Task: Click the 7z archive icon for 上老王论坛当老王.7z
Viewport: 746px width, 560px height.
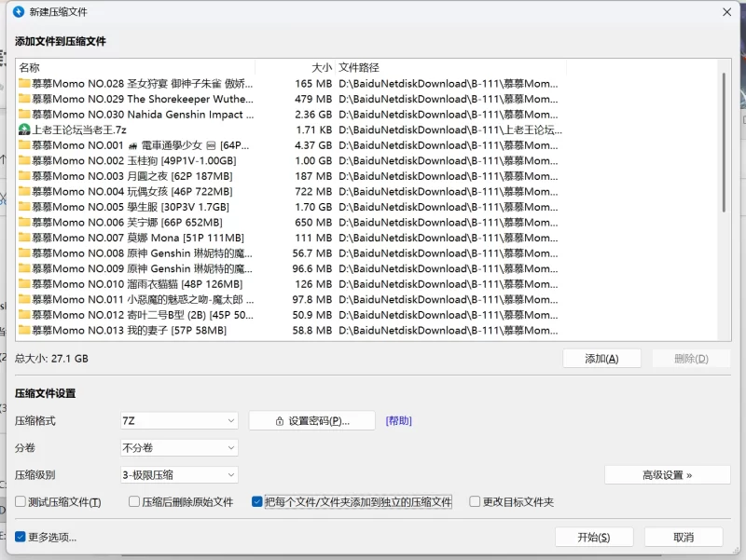Action: coord(24,130)
